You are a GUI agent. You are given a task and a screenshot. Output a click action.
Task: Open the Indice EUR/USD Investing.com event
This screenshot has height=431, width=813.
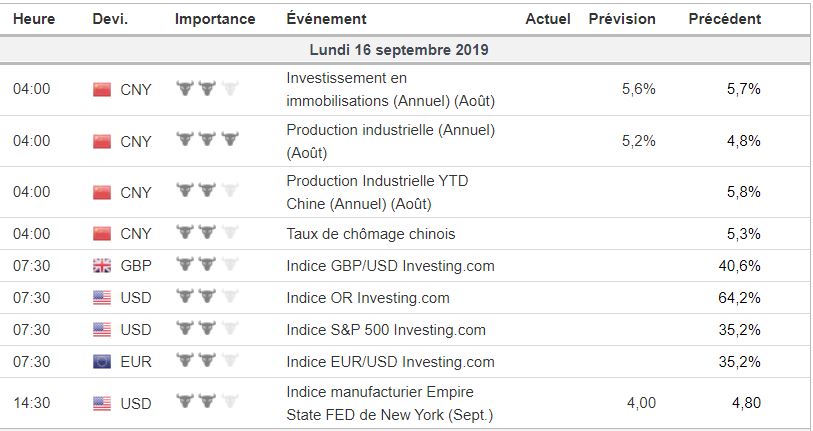390,362
